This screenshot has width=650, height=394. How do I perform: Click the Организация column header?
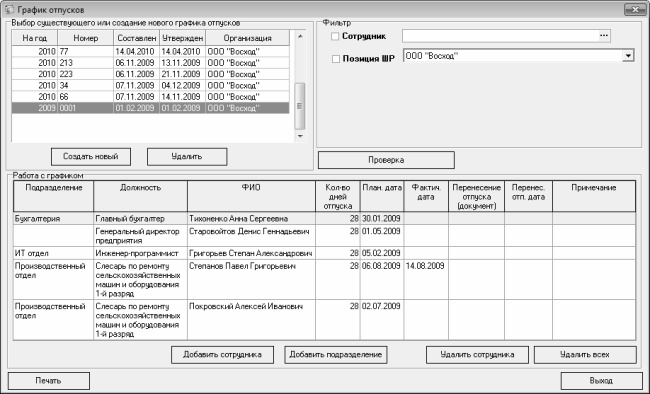[x=247, y=38]
